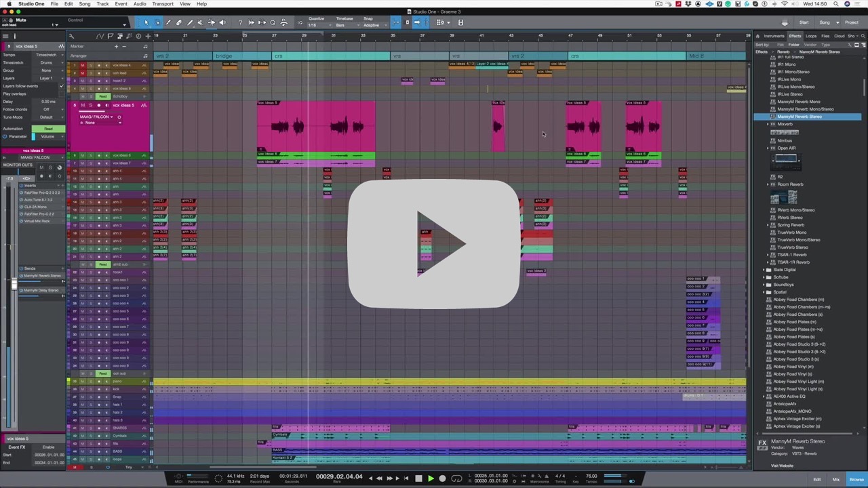Sort browser by Vendor

tap(810, 45)
